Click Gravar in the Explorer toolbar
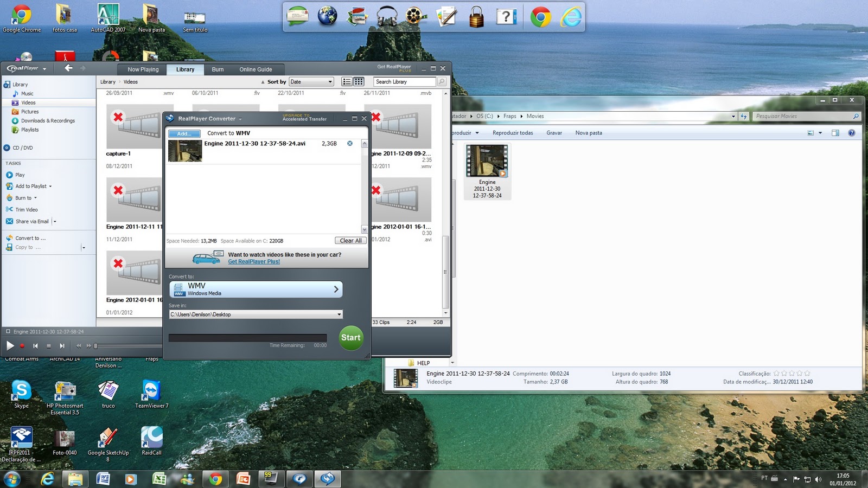868x488 pixels. (554, 133)
